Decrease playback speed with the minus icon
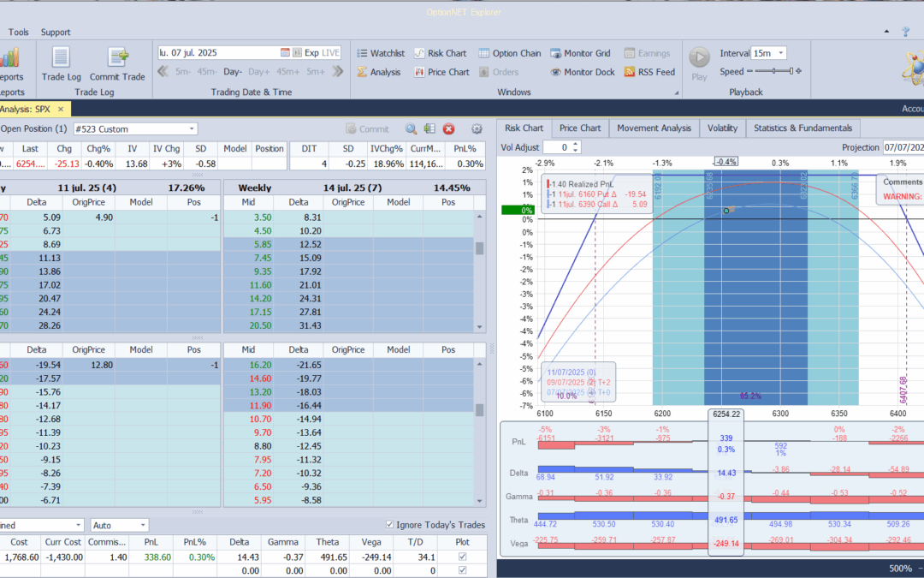Viewport: 924px width, 578px height. pos(749,71)
